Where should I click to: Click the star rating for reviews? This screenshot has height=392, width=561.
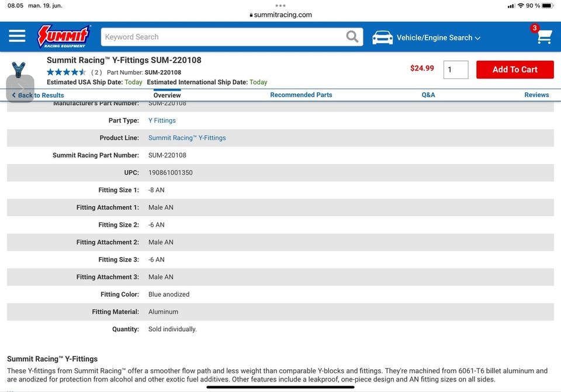(x=67, y=72)
